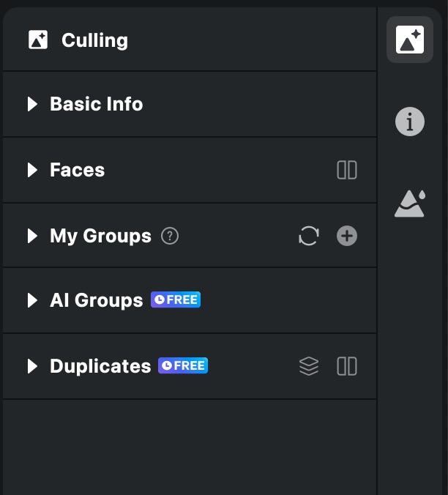Image resolution: width=448 pixels, height=495 pixels.
Task: Expand the Duplicates section arrow
Action: click(x=32, y=366)
